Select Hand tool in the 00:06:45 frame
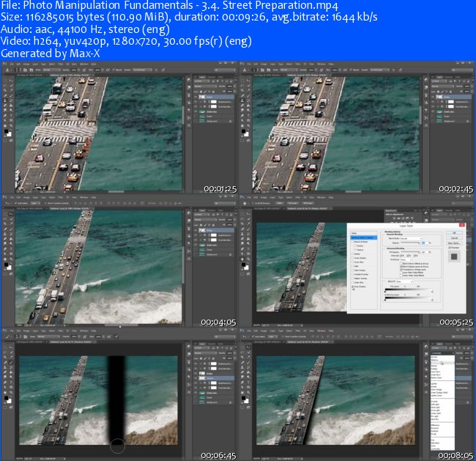Image resolution: width=476 pixels, height=461 pixels. click(x=5, y=393)
